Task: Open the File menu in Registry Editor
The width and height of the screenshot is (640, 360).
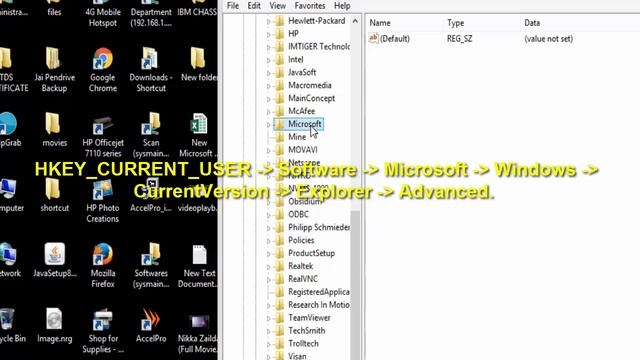Action: point(233,6)
